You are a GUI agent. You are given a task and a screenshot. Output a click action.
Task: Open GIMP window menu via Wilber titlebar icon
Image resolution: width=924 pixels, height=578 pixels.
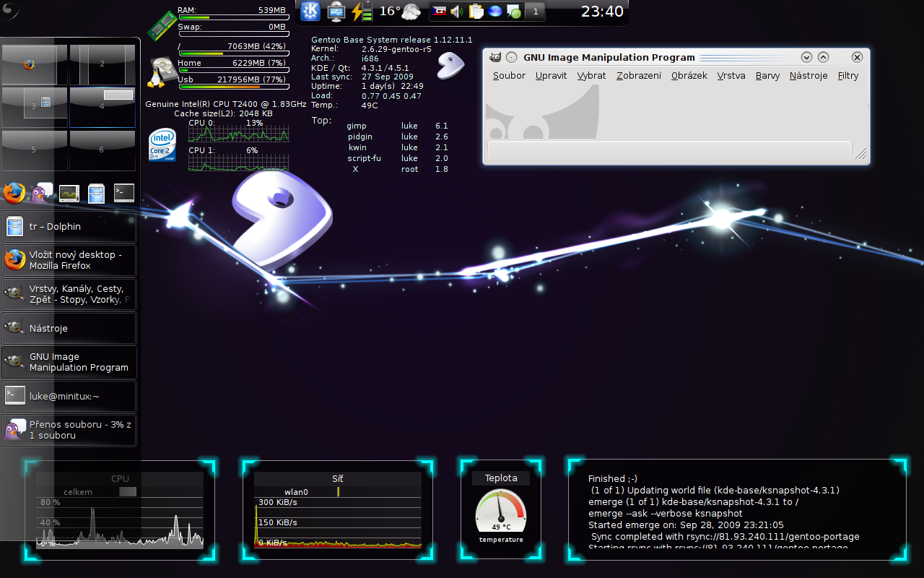click(494, 57)
